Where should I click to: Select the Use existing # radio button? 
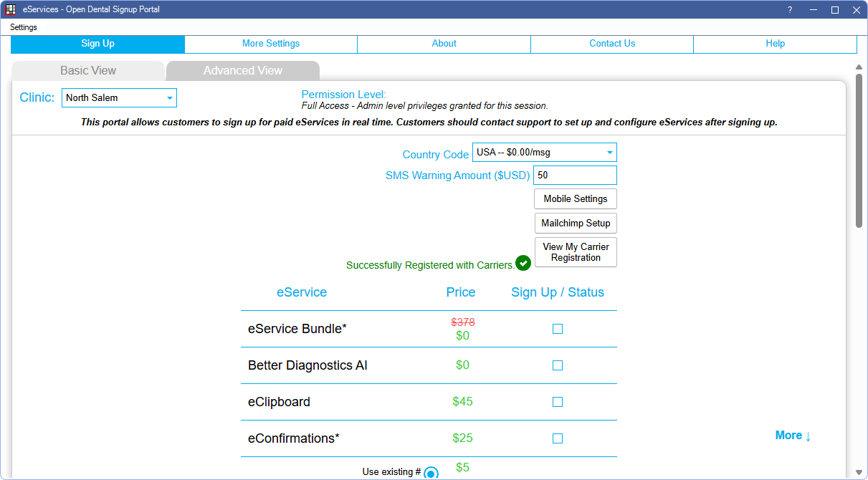(x=431, y=473)
